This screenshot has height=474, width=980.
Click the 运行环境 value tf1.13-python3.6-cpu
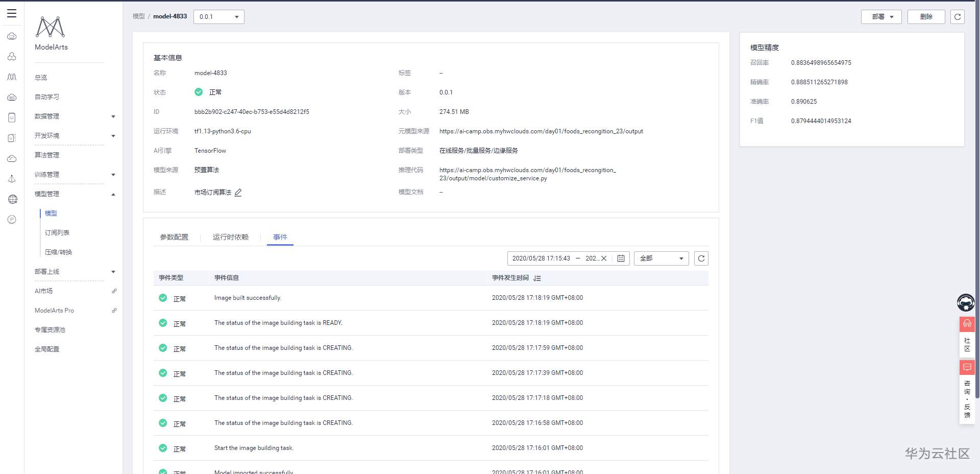point(223,131)
